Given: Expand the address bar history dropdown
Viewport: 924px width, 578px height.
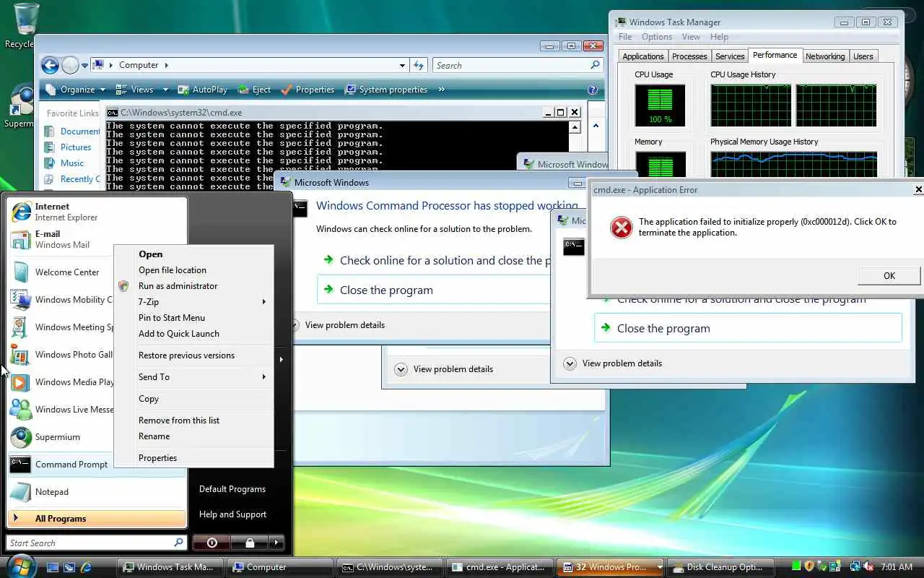Looking at the screenshot, I should [402, 65].
